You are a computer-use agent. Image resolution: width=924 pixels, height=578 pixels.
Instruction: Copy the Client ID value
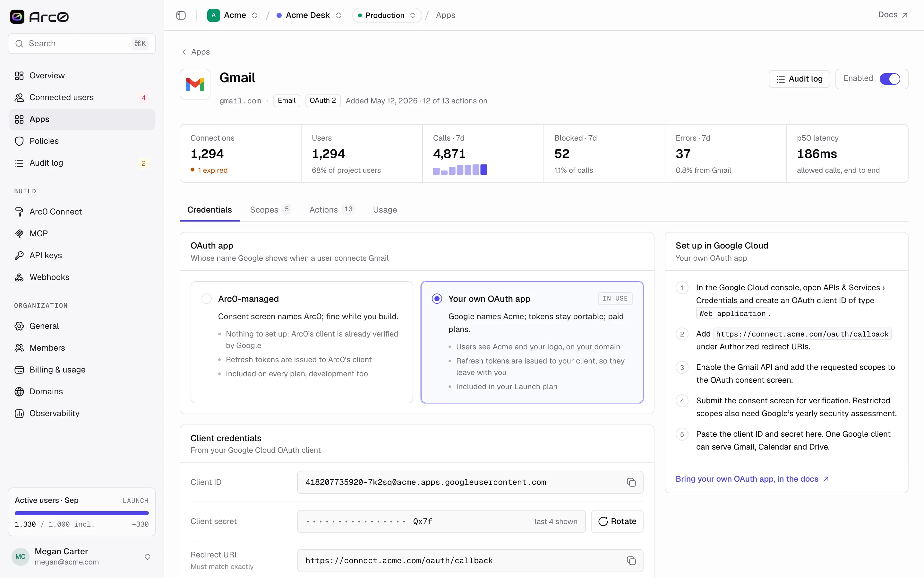(x=631, y=482)
